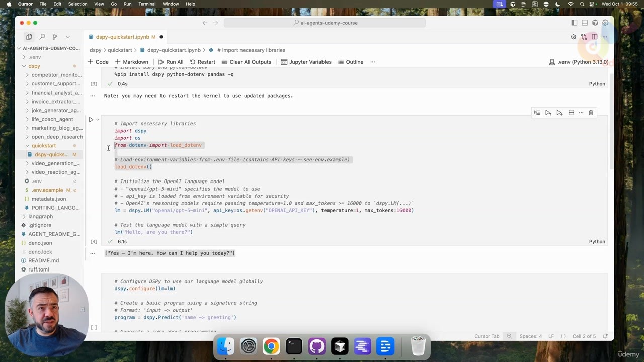This screenshot has height=362, width=644.
Task: Split the editor right
Action: 594,37
